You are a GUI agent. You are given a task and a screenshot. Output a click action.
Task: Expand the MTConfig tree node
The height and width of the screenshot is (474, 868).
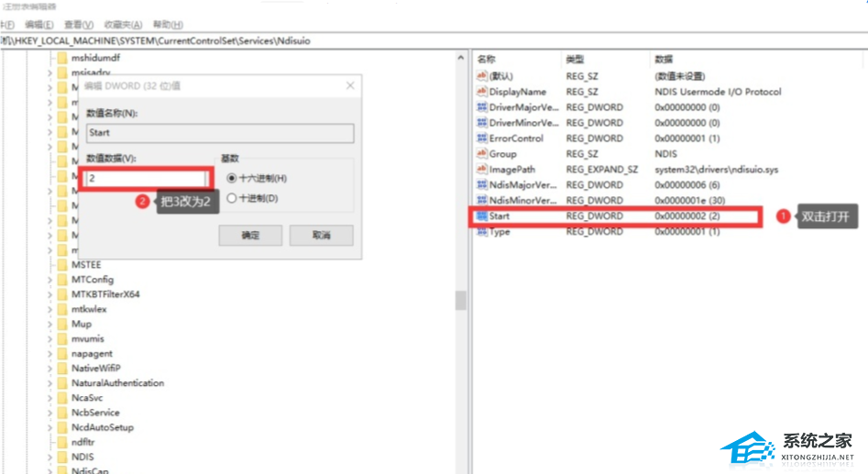49,280
